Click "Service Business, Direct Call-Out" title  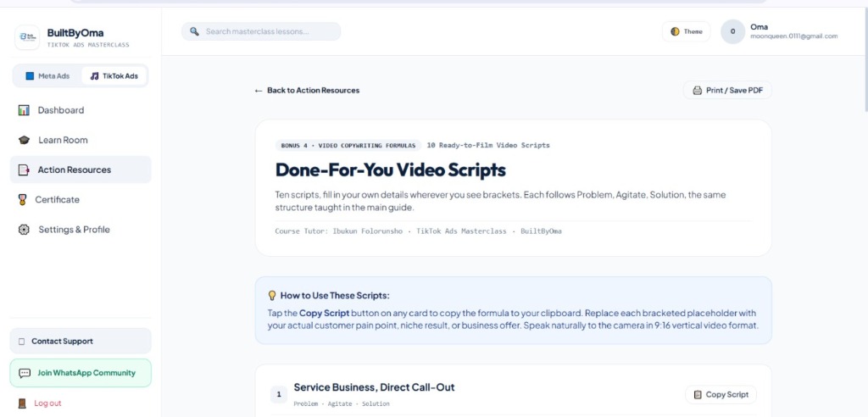click(374, 387)
